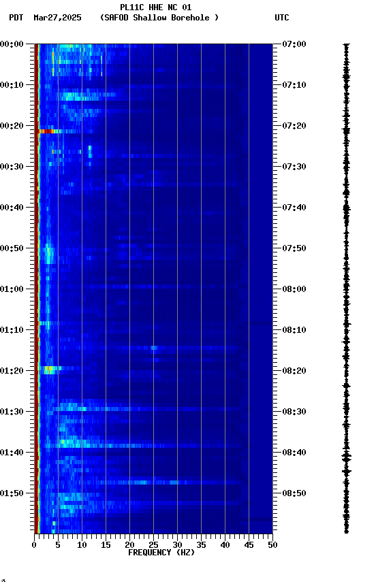
Task: Click the 08:40 UTC time label
Action: 294,453
